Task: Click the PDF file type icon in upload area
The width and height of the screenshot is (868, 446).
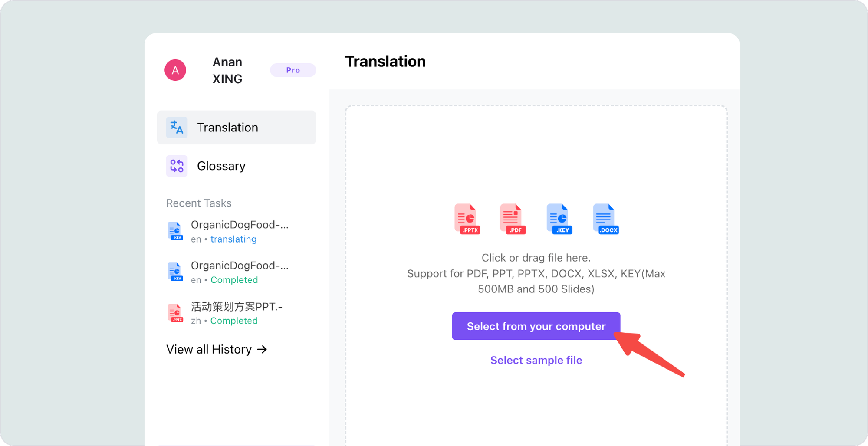Action: pos(513,219)
